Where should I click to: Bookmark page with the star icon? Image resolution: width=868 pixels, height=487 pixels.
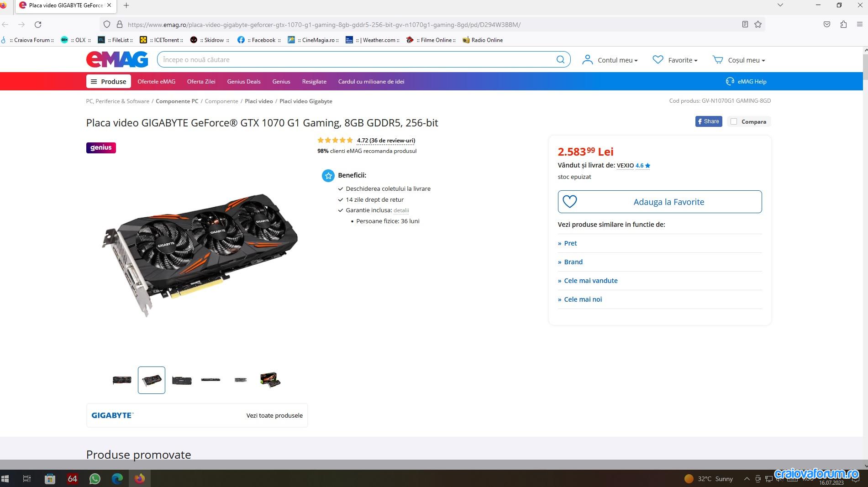click(758, 25)
